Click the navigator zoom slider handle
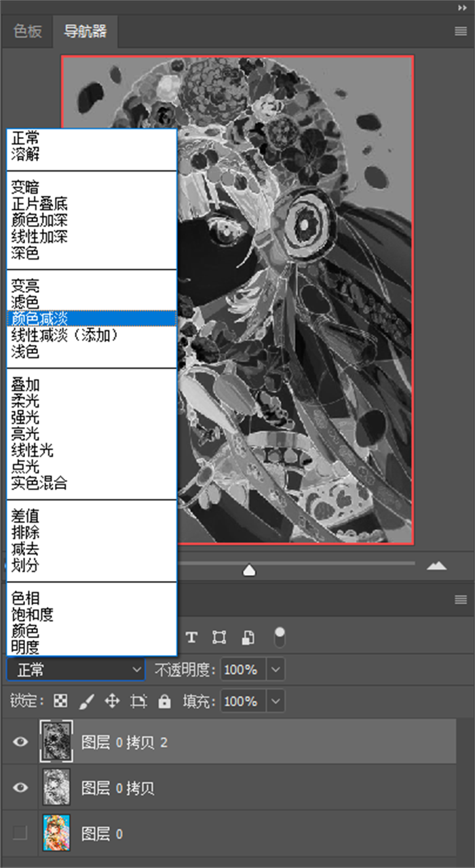 (x=249, y=570)
